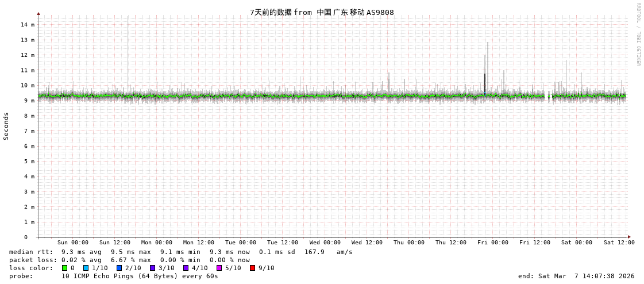Click the '0.00 % now' packet loss value
The height and width of the screenshot is (284, 644).
[230, 260]
